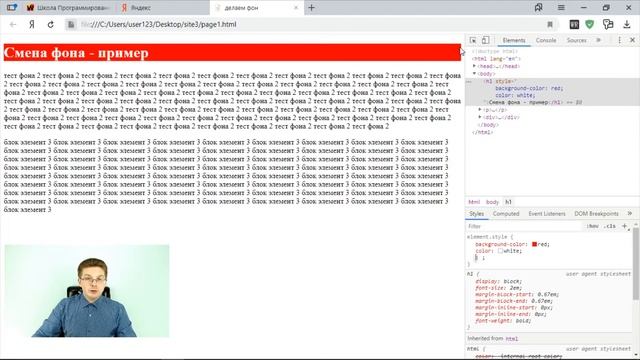Click the body breadcrumb
This screenshot has height=360, width=640.
(492, 202)
